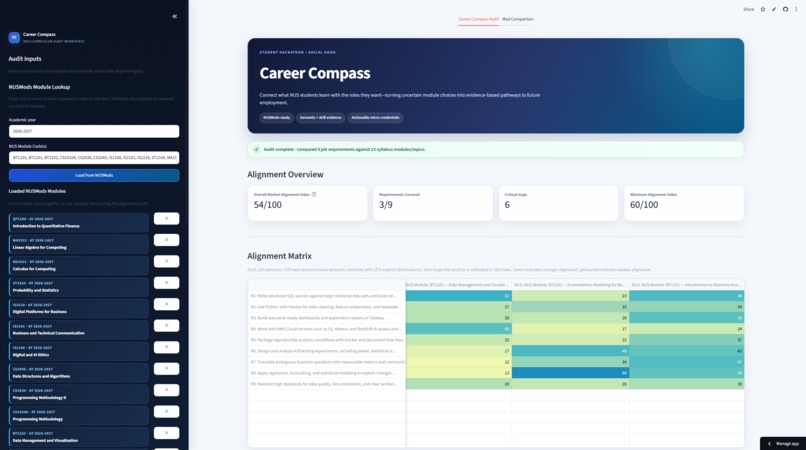Click the dark blue cell with value 64
The height and width of the screenshot is (450, 806).
[571, 373]
